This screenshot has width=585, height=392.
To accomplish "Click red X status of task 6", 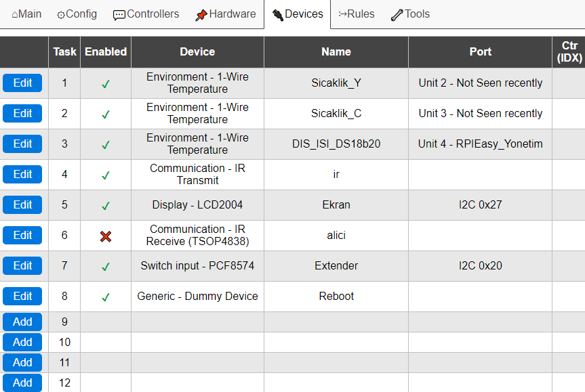I will pyautogui.click(x=106, y=236).
